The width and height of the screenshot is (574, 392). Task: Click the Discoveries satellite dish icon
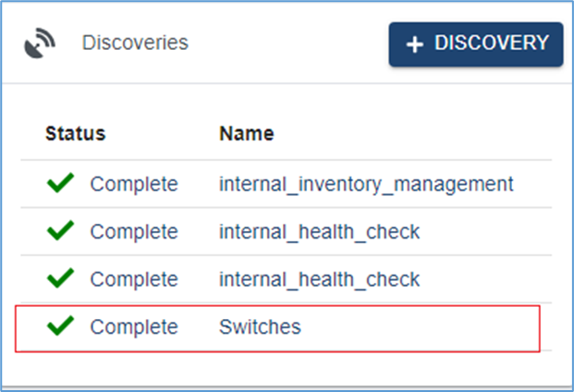[x=40, y=43]
